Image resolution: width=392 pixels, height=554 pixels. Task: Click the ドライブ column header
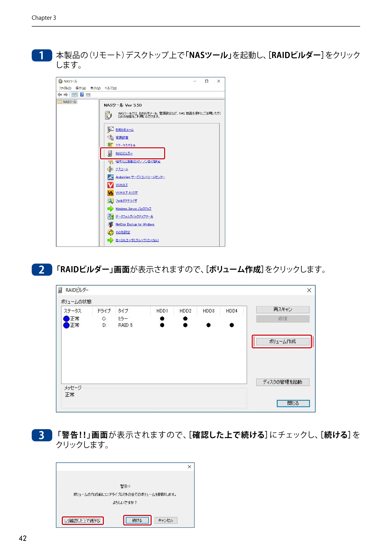tap(104, 311)
